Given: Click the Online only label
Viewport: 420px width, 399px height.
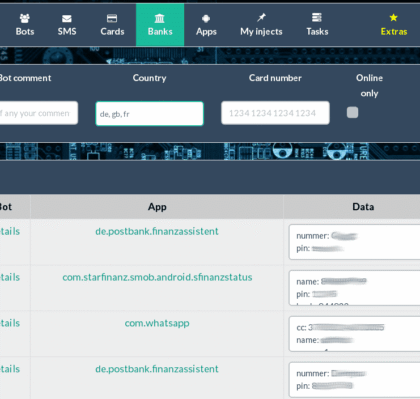Looking at the screenshot, I should pyautogui.click(x=369, y=86).
